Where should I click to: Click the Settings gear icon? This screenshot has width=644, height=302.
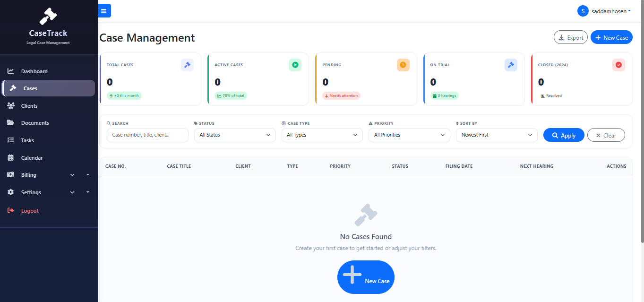tap(11, 192)
